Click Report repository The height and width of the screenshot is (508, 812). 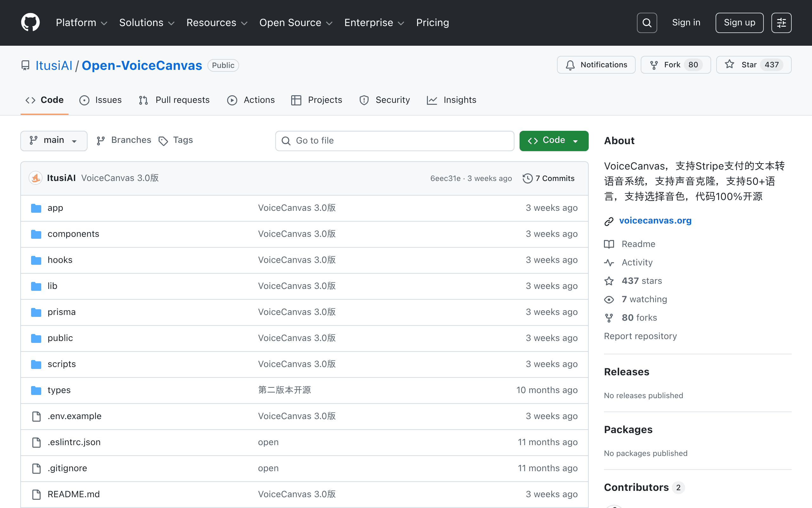(640, 336)
